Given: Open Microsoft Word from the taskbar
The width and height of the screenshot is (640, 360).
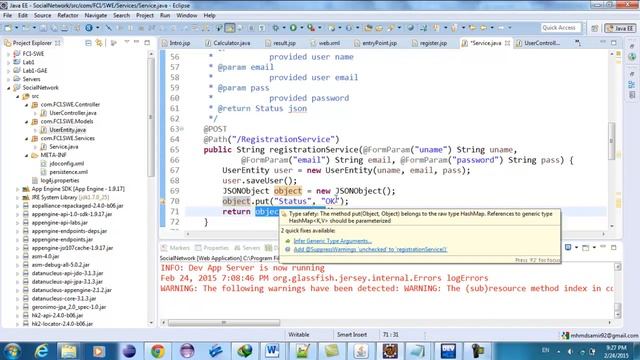Looking at the screenshot, I should click(272, 351).
